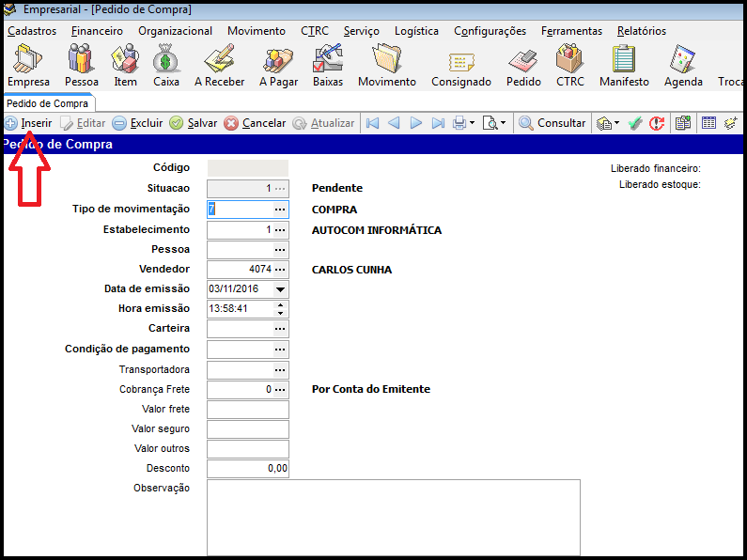Screen dimensions: 747x560
Task: Click the Consultar button
Action: 552,123
